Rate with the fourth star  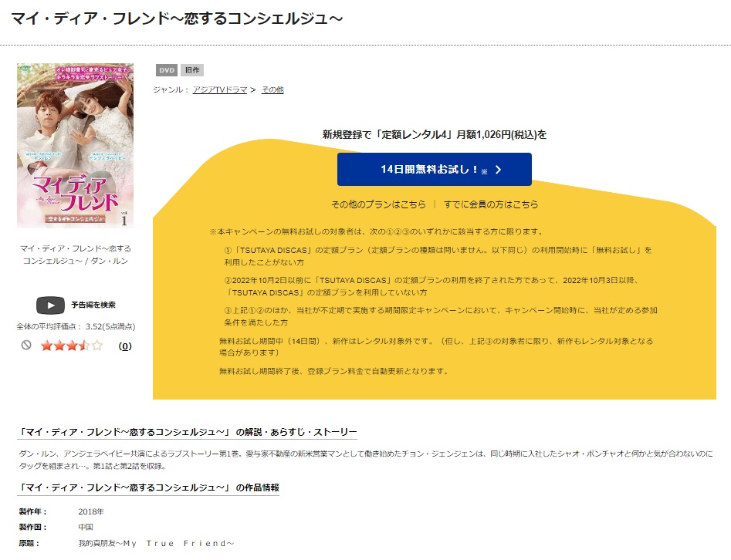pyautogui.click(x=84, y=346)
